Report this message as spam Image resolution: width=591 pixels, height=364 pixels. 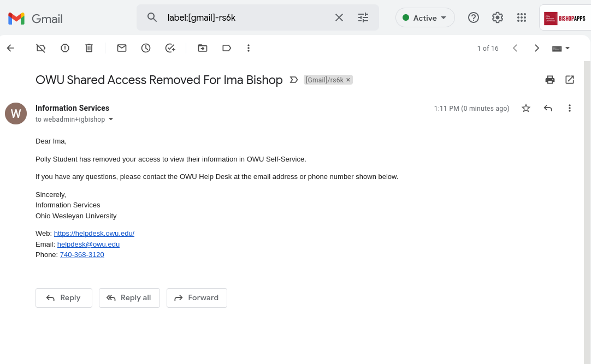pos(65,48)
